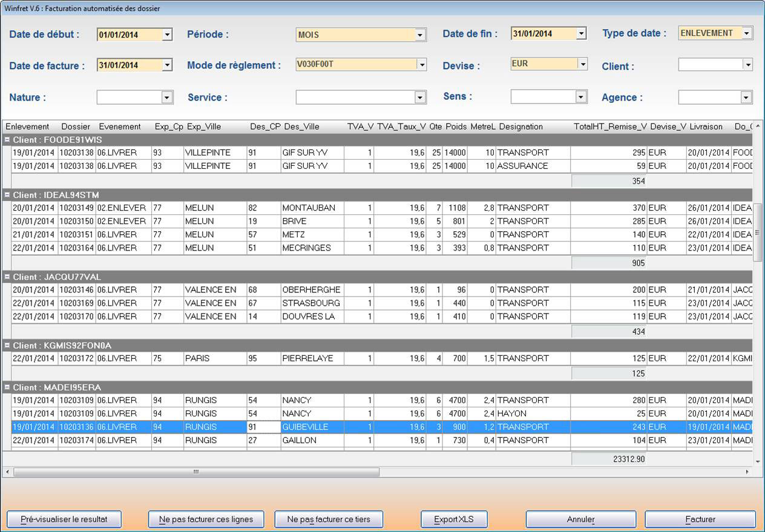Click Pré-visualiser le resultat button
Image resolution: width=765 pixels, height=532 pixels.
click(x=64, y=519)
